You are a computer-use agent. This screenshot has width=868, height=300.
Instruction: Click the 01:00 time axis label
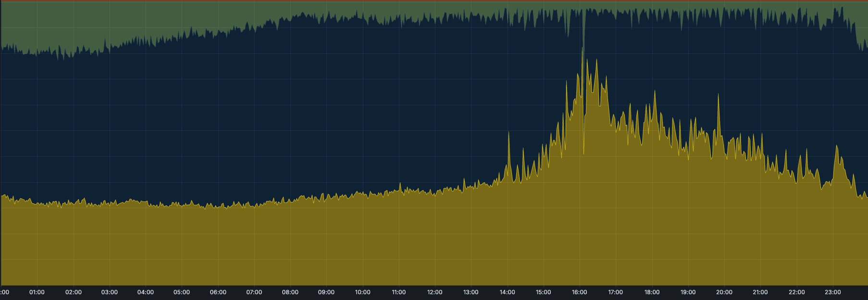click(37, 292)
